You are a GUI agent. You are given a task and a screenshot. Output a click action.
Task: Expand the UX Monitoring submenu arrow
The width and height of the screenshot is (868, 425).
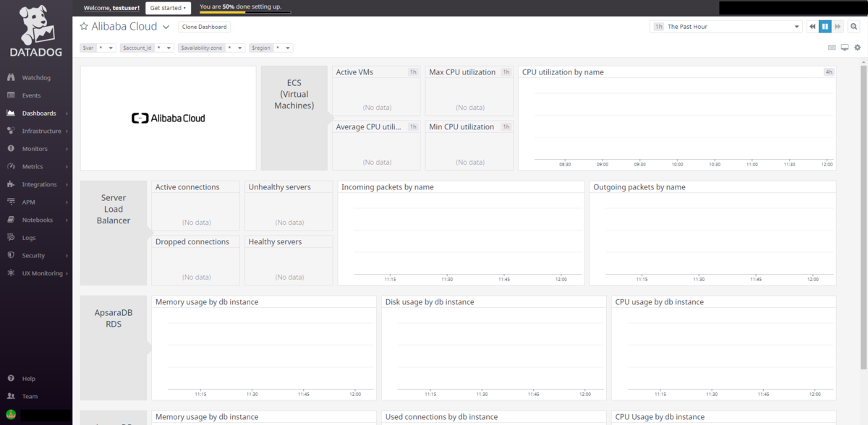67,273
